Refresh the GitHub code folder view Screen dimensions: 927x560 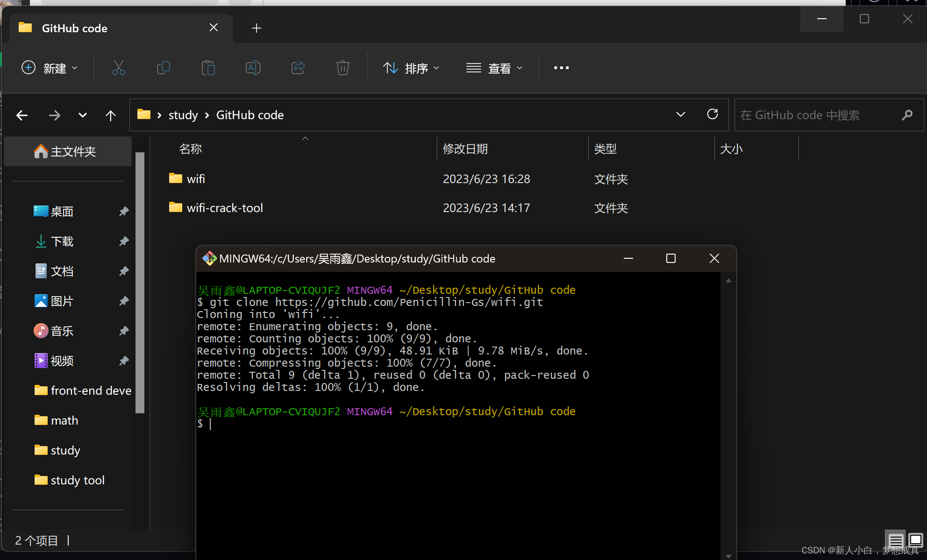712,114
